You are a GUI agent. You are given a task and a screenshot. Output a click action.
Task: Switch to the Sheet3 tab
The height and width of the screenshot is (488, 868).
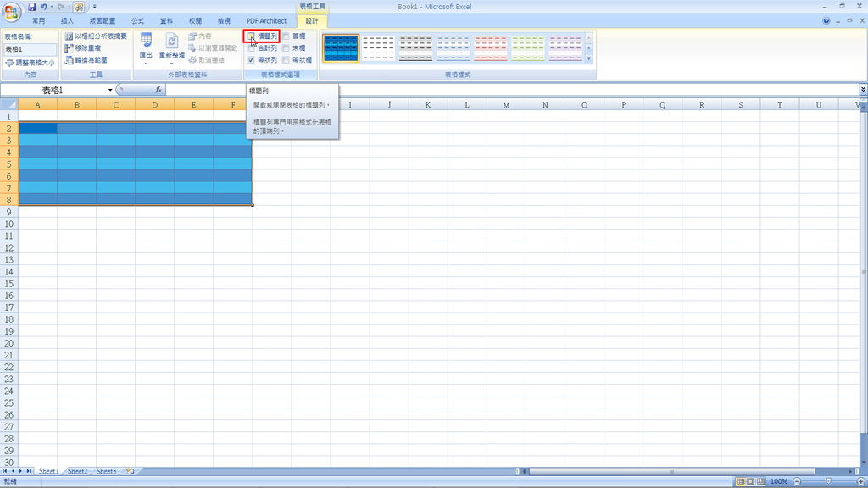pos(106,471)
